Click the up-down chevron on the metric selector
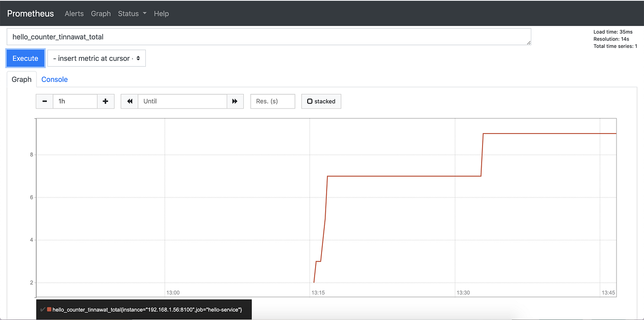 click(x=139, y=58)
